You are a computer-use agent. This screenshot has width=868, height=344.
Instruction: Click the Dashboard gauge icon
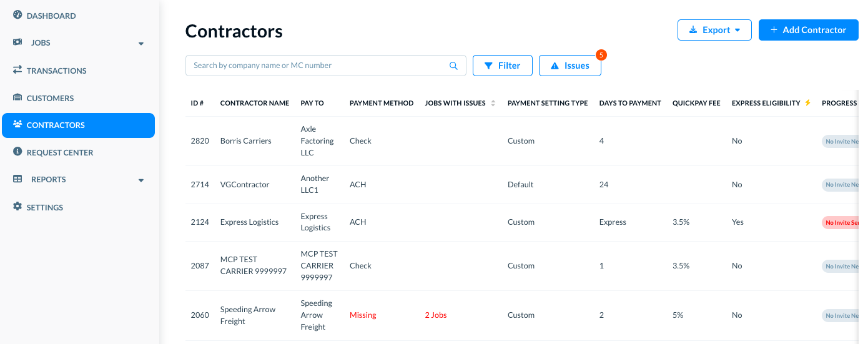click(17, 15)
